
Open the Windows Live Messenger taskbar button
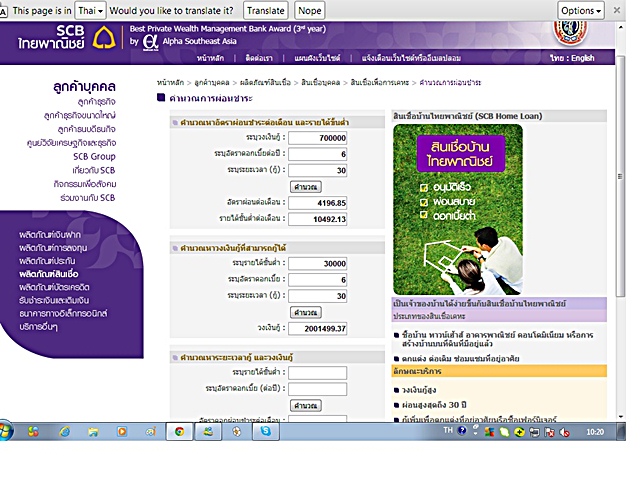click(208, 431)
